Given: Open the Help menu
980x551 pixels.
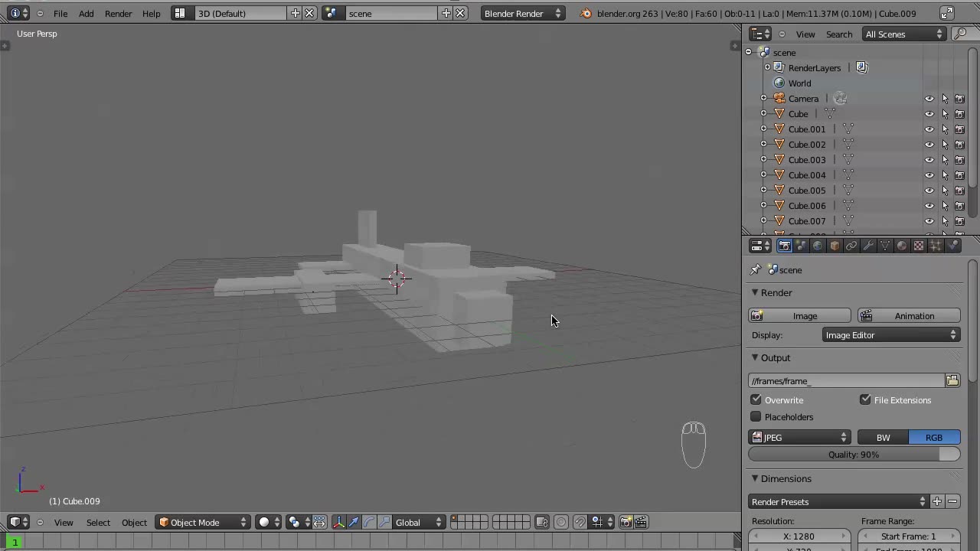Looking at the screenshot, I should [x=152, y=13].
